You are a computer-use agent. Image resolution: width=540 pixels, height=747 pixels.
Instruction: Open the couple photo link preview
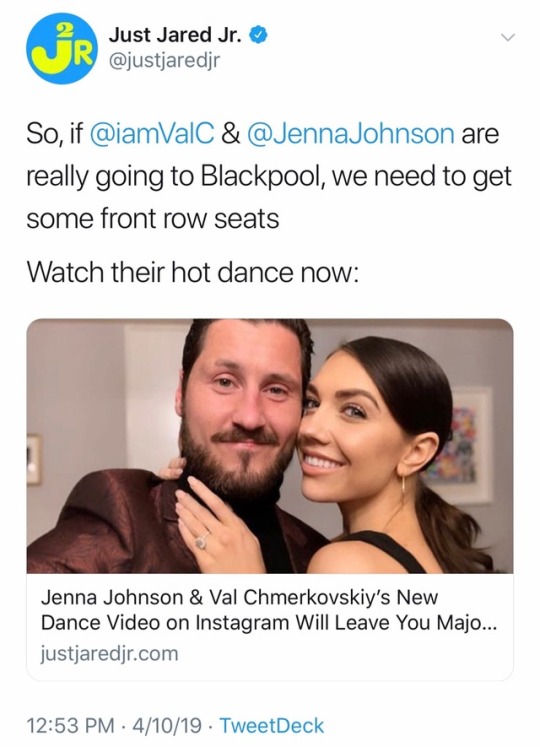270,446
